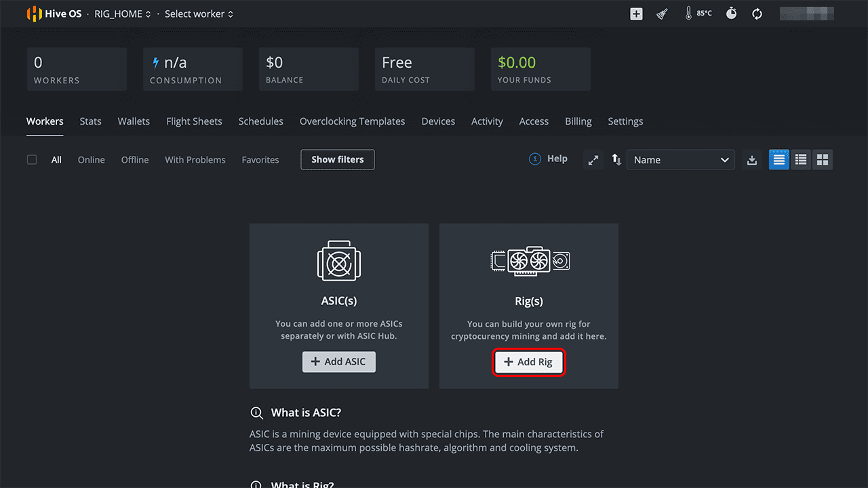868x488 pixels.
Task: Open the Flight Sheets tab
Action: point(194,121)
